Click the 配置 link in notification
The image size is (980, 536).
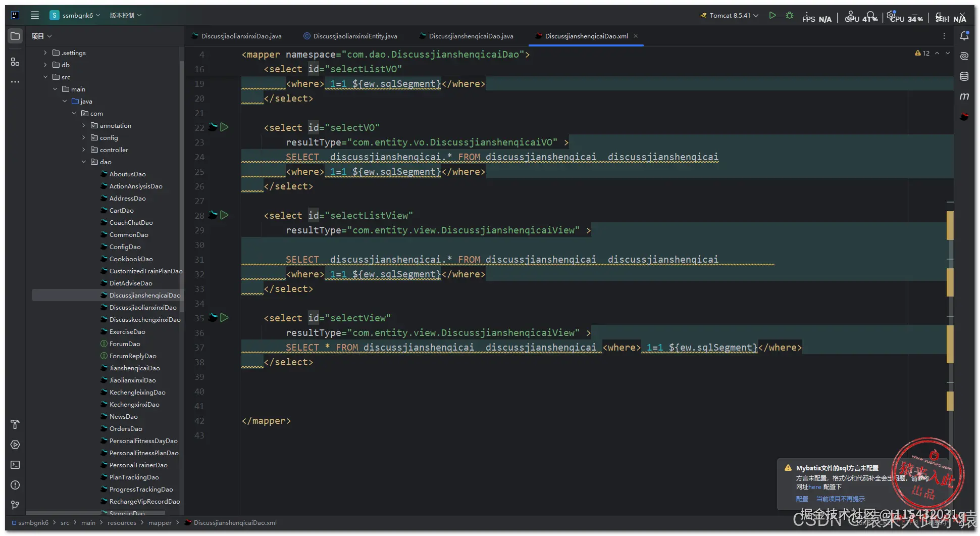[802, 499]
